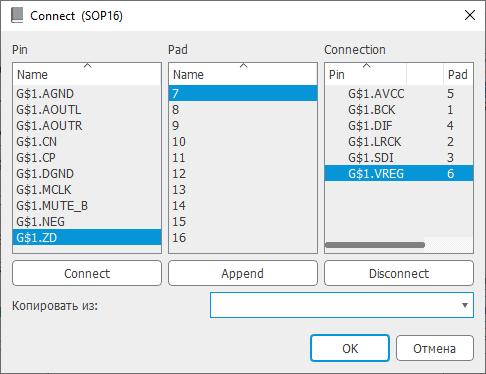Close the Connect (SOP16) dialog
The image size is (486, 374).
tap(470, 15)
